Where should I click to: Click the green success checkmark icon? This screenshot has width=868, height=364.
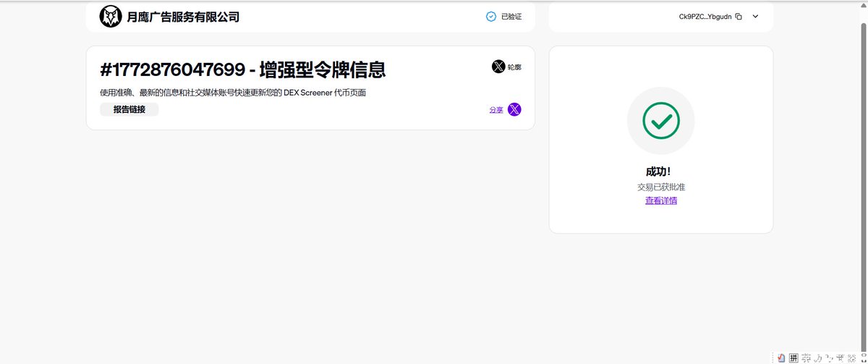pyautogui.click(x=661, y=121)
